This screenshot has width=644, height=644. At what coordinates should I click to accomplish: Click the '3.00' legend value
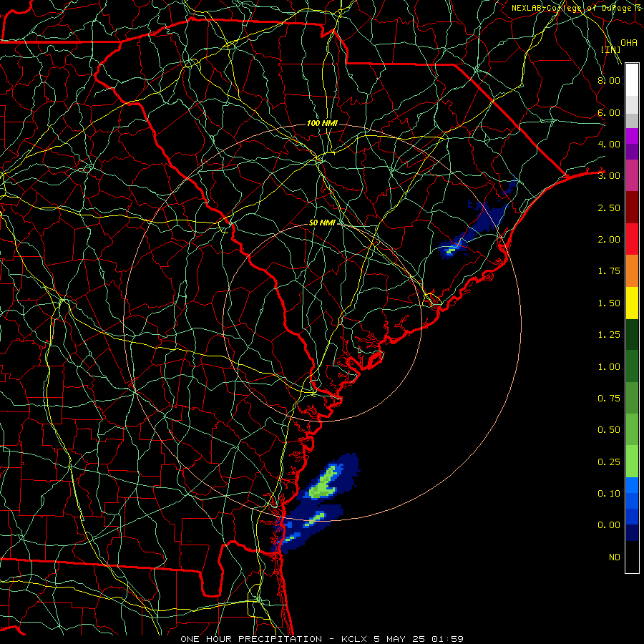click(x=609, y=176)
